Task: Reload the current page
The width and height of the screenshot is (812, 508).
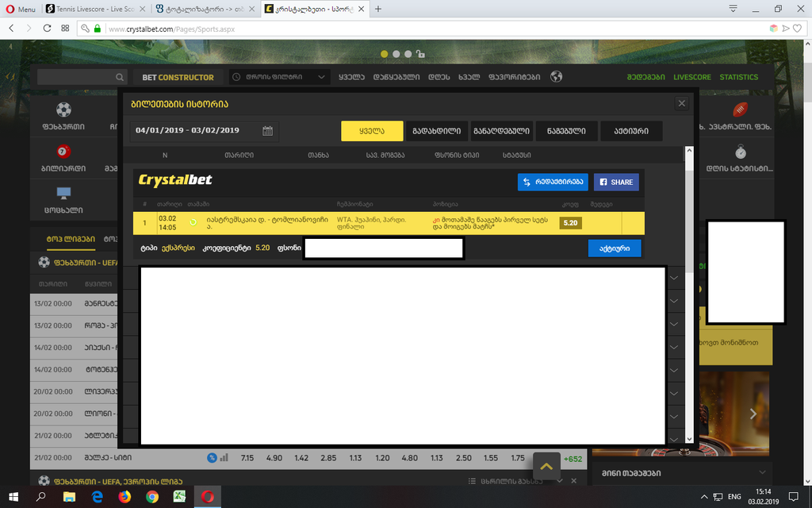Action: pyautogui.click(x=47, y=29)
